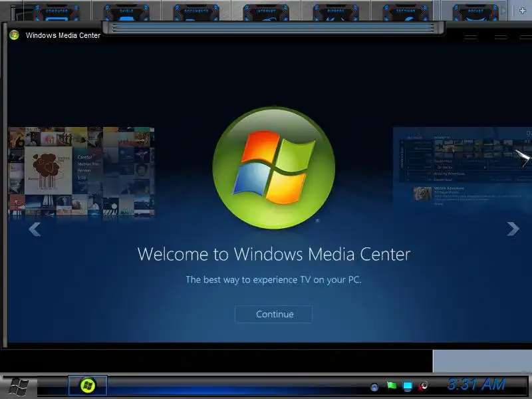532x399 pixels.
Task: Click the 3:31 AM taskbar clock
Action: (476, 384)
